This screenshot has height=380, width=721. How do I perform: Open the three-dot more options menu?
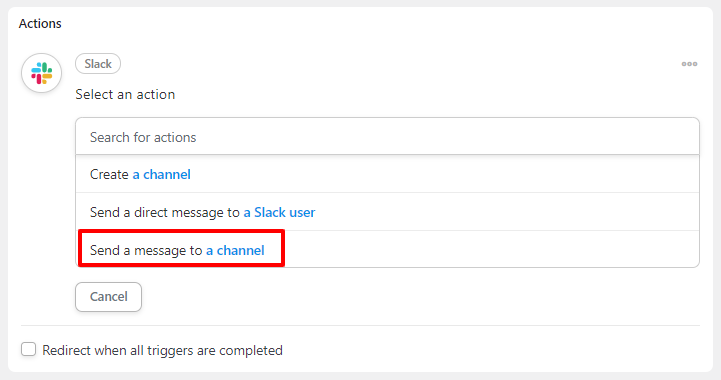click(x=689, y=64)
